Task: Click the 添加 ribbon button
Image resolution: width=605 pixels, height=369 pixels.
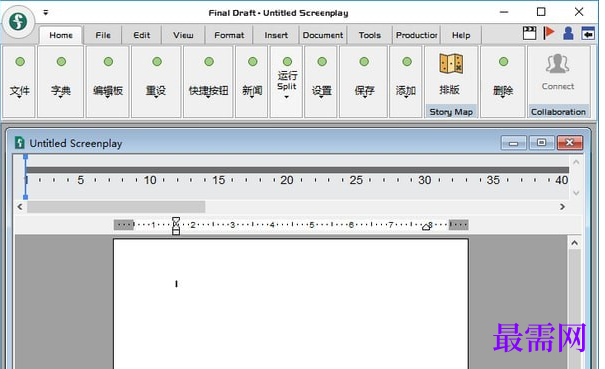Action: coord(406,81)
